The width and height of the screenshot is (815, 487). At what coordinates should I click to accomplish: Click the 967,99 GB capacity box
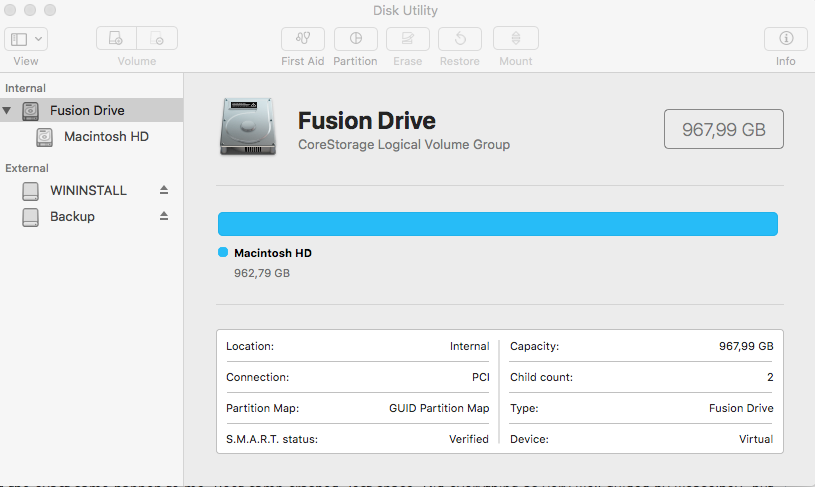(x=724, y=129)
